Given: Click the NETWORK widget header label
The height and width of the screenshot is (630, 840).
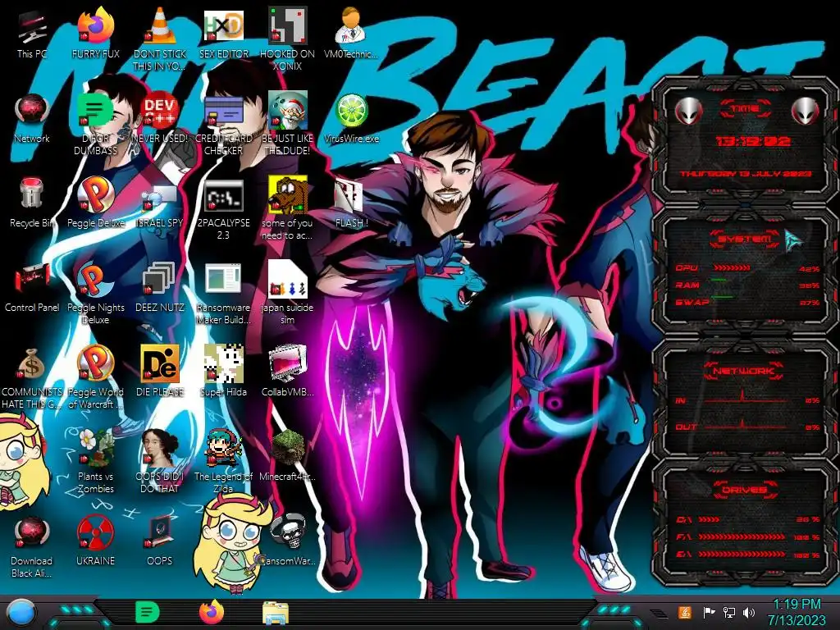Looking at the screenshot, I should (x=743, y=371).
